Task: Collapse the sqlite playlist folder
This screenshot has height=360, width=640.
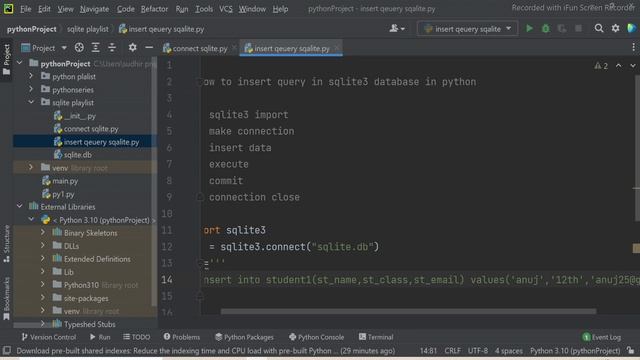Action: (x=31, y=102)
